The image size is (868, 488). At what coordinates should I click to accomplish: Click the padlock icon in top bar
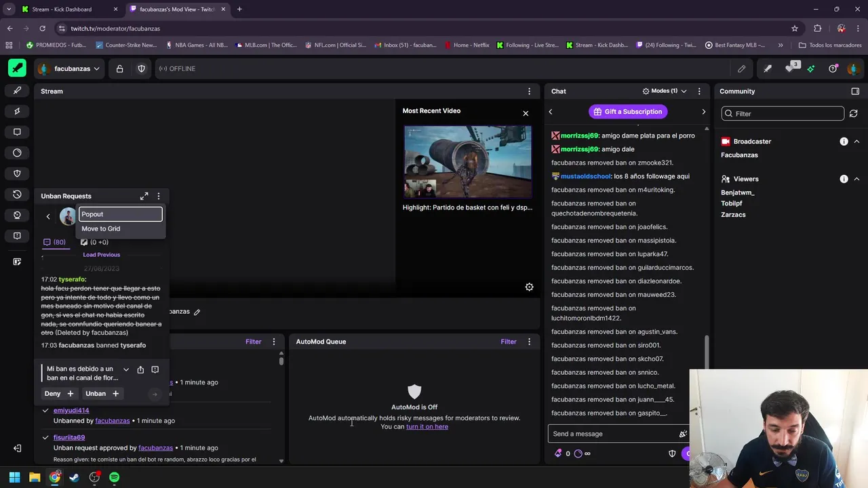pyautogui.click(x=119, y=68)
